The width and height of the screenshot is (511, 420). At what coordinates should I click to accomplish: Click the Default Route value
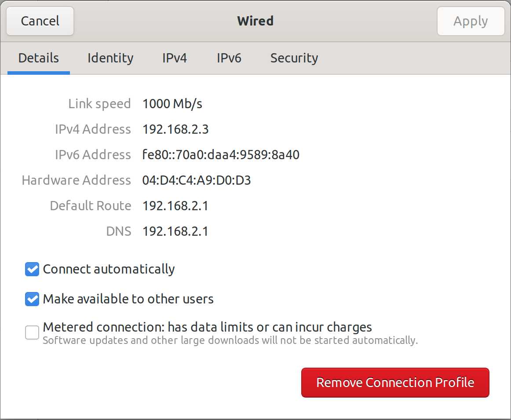tap(175, 206)
